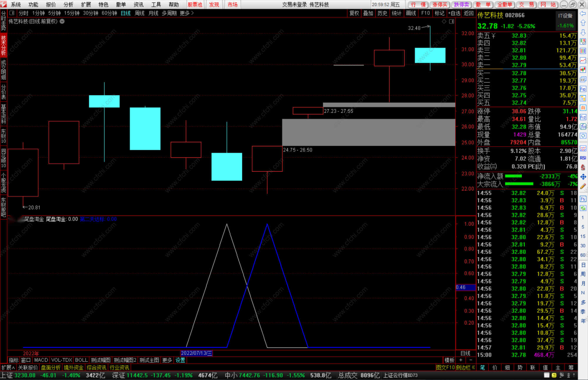This screenshot has height=380, width=588.
Task: Click the f(x) formula icon
Action: pos(583,127)
